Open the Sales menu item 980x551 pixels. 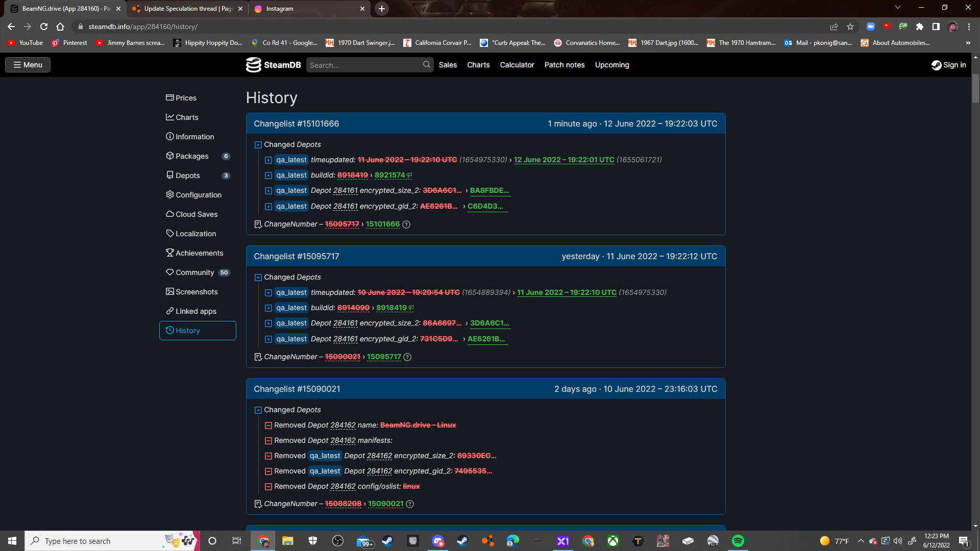(448, 65)
